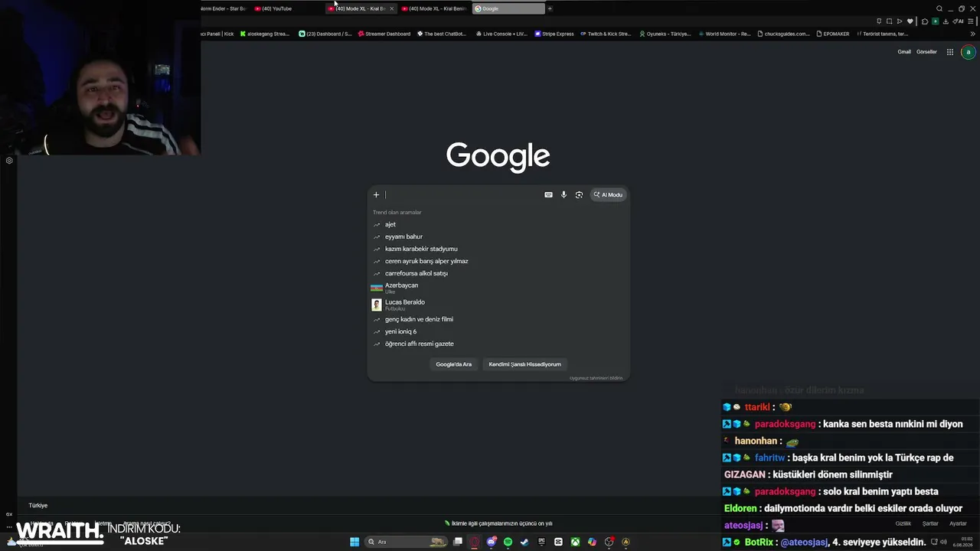Select the Google browser tab
Viewport: 980px width, 551px height.
pyautogui.click(x=508, y=8)
